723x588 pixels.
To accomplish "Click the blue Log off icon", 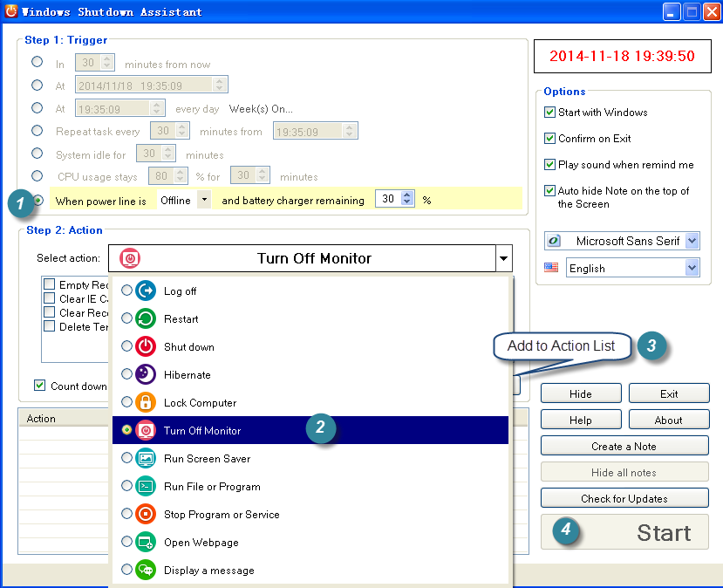I will (147, 291).
